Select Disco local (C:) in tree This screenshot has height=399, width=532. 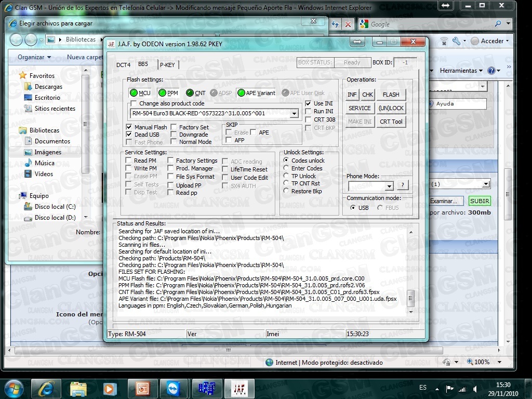click(55, 207)
